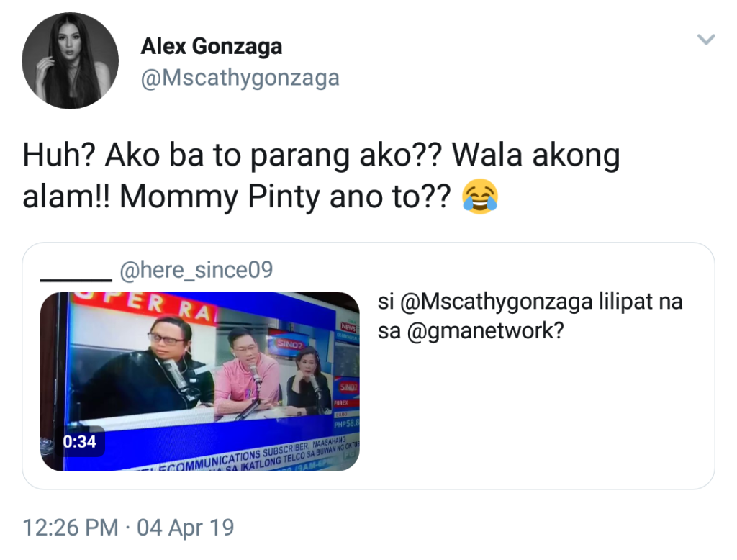Click the SINO? graphic in video thumbnail
The image size is (737, 560).
click(x=288, y=344)
